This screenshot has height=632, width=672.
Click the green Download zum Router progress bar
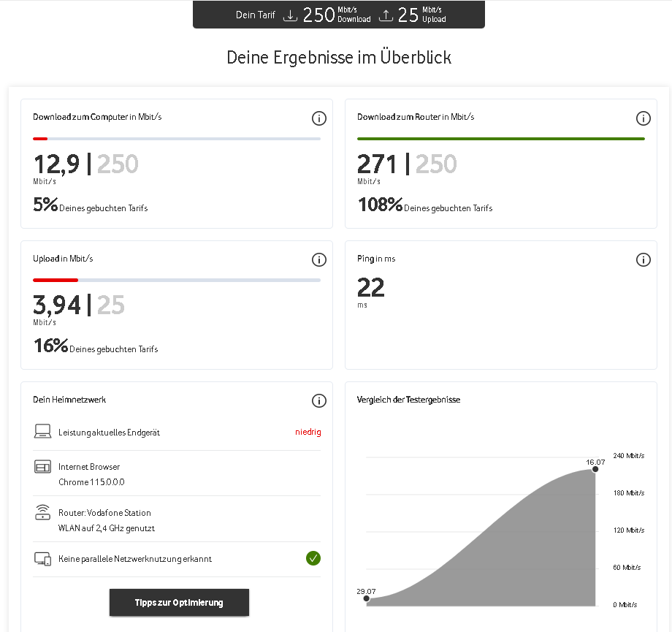[x=501, y=139]
